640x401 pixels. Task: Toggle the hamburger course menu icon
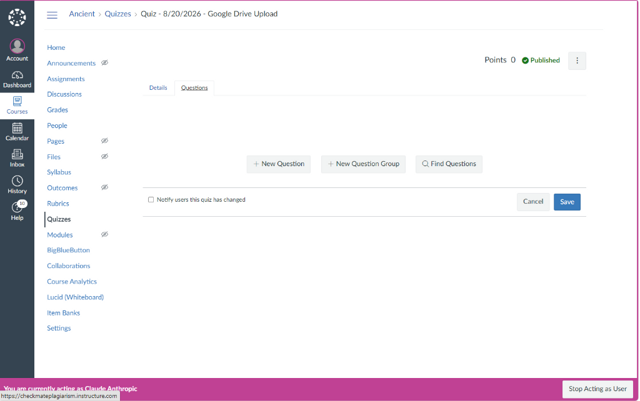tap(52, 15)
